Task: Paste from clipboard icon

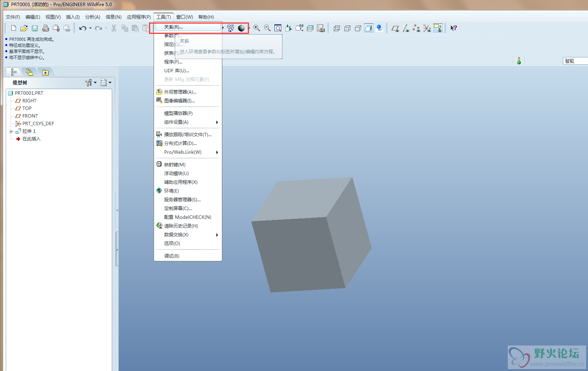Action: pos(135,28)
